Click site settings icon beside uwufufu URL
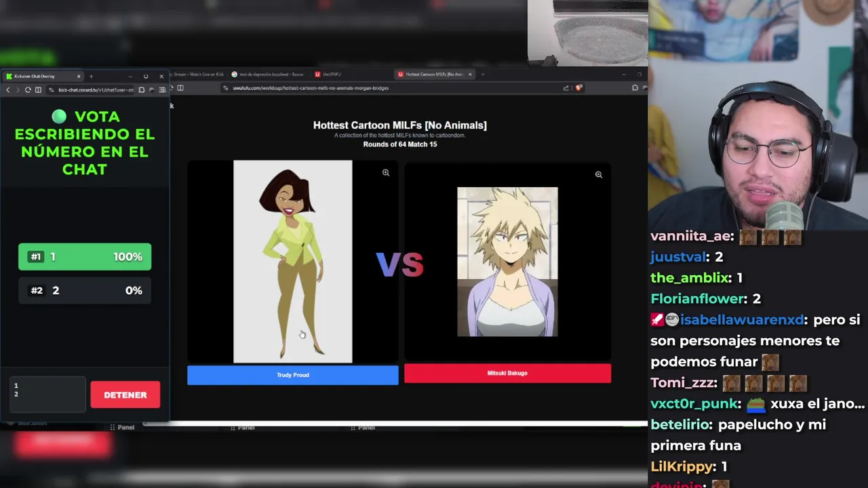The width and height of the screenshot is (868, 488). coord(226,87)
